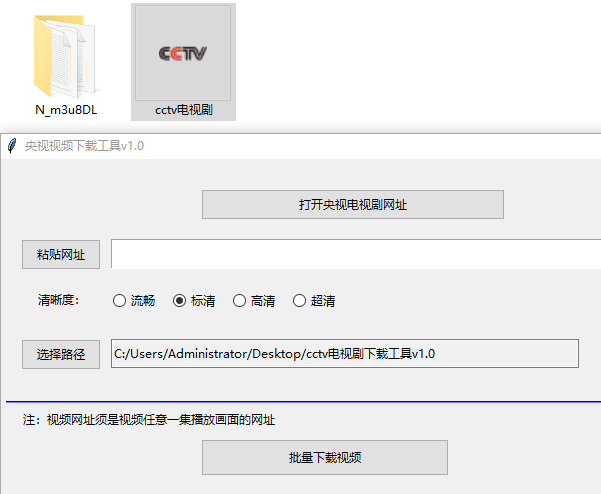Click the 批量下载视频 button
The width and height of the screenshot is (601, 494).
pos(325,457)
